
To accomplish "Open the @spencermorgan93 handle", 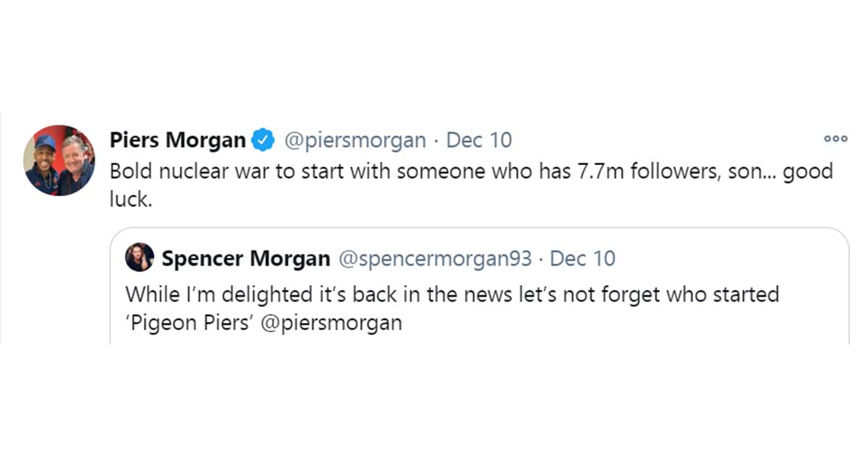I will (x=435, y=258).
